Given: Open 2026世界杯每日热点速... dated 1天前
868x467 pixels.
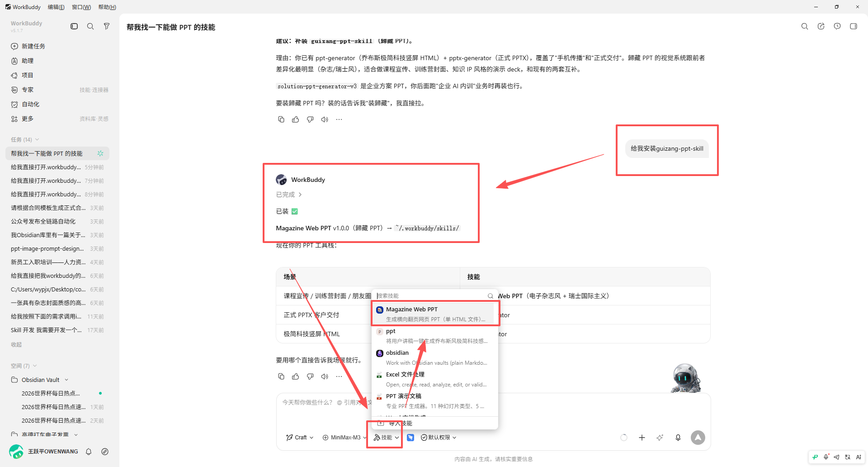Looking at the screenshot, I should [x=57, y=407].
